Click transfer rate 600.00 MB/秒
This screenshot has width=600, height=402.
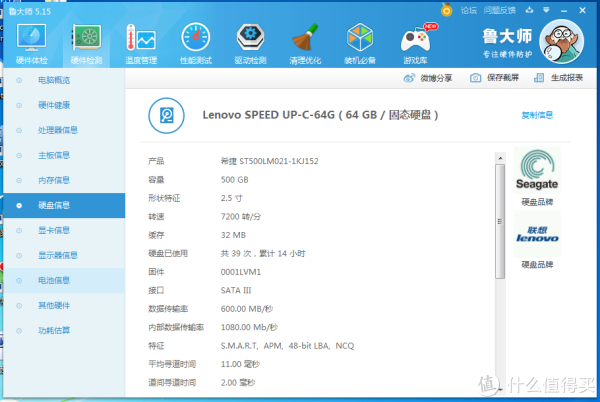click(247, 309)
